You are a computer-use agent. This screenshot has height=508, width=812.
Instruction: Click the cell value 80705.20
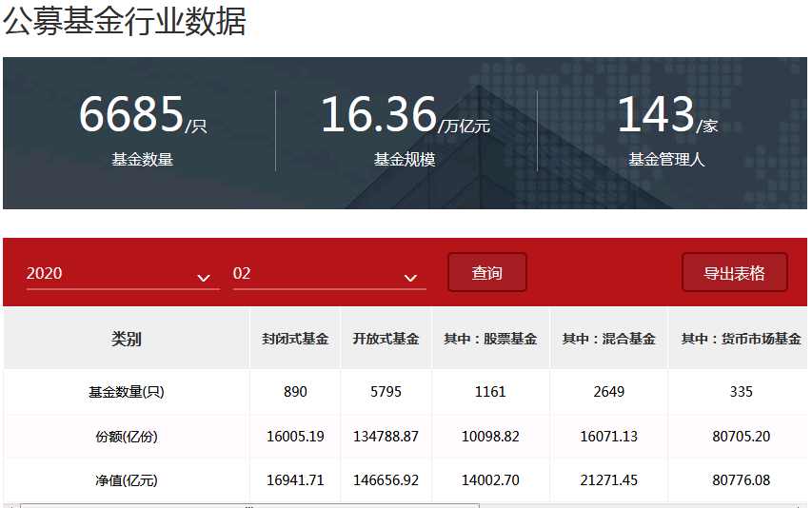pyautogui.click(x=741, y=436)
